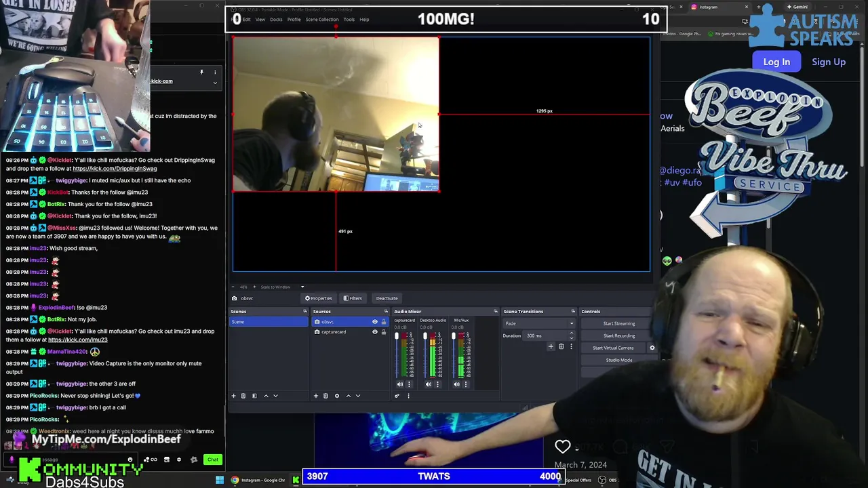Open the Fade transition dropdown
The width and height of the screenshot is (868, 488).
539,323
